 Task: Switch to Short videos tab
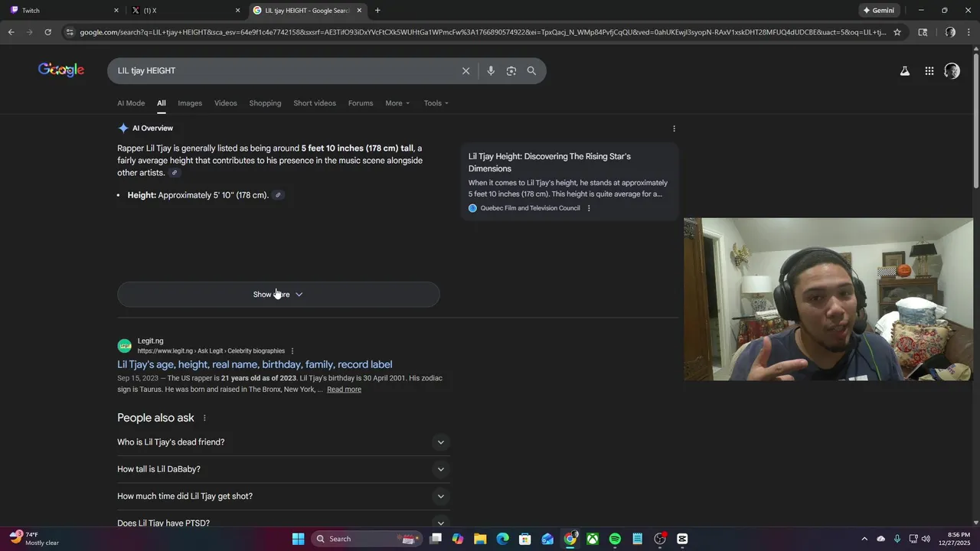(x=315, y=103)
